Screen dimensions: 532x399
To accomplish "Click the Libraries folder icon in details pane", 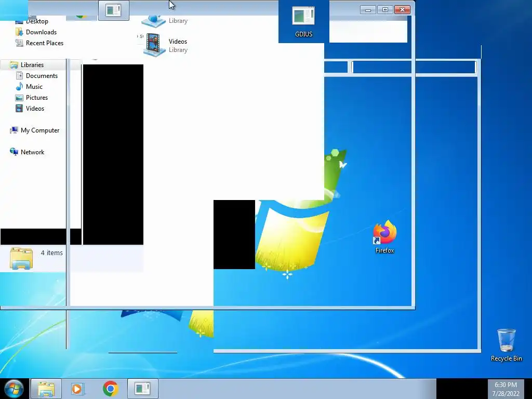I will coord(21,258).
